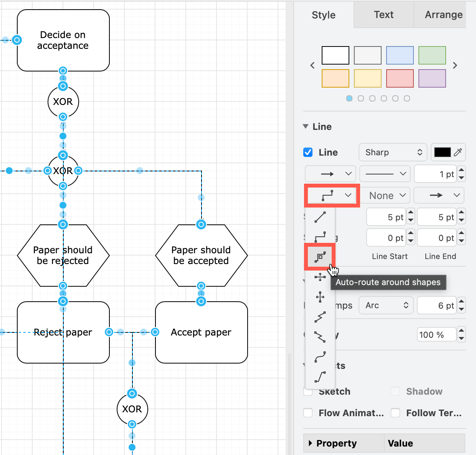Screen dimensions: 476x455
Task: Select the Paper should be accepted hexagon
Action: 202,256
